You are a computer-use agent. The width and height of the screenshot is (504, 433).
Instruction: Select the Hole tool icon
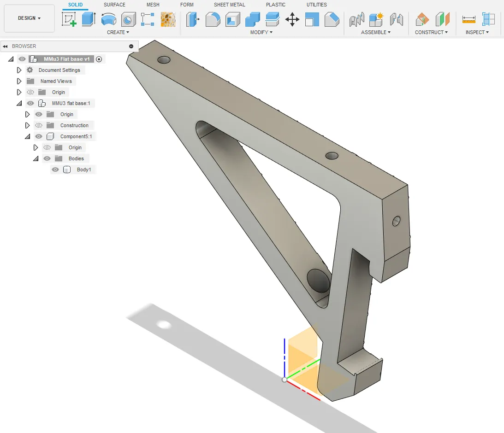tap(128, 19)
